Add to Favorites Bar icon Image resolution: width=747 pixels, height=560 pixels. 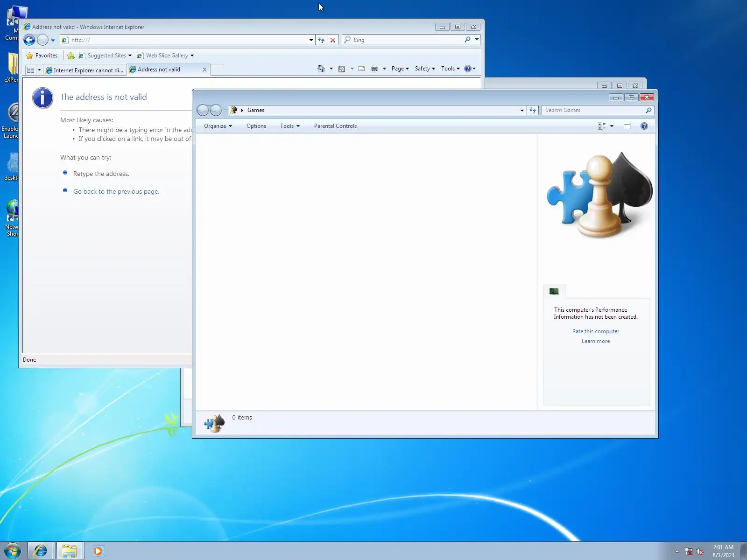pos(71,56)
